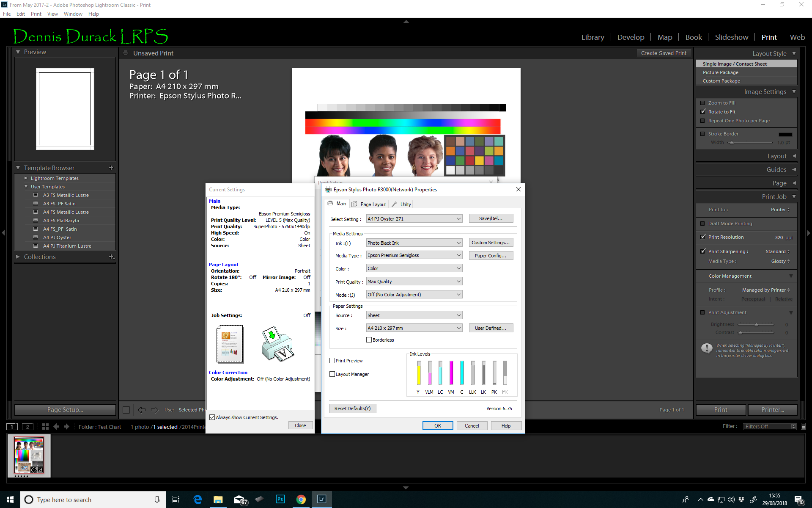Select second window display button 2

[27, 427]
